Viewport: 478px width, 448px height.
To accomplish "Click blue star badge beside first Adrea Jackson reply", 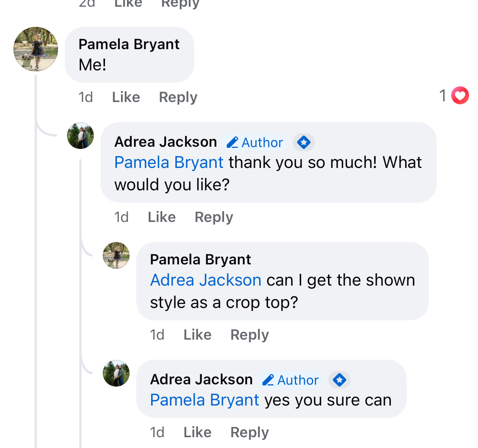I will pos(304,142).
